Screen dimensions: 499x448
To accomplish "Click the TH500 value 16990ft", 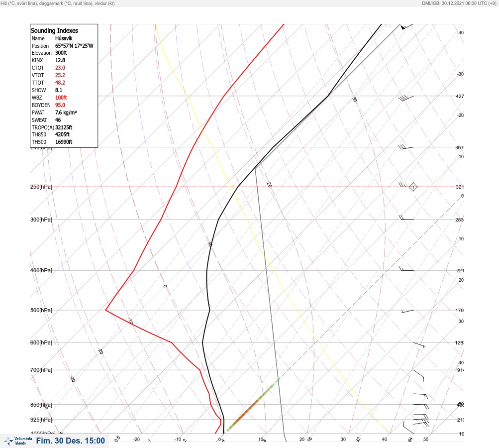I will point(64,142).
